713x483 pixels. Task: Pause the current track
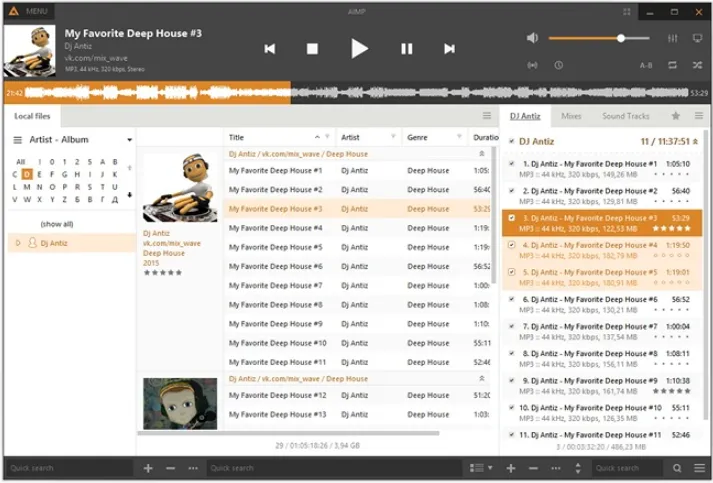(x=407, y=49)
